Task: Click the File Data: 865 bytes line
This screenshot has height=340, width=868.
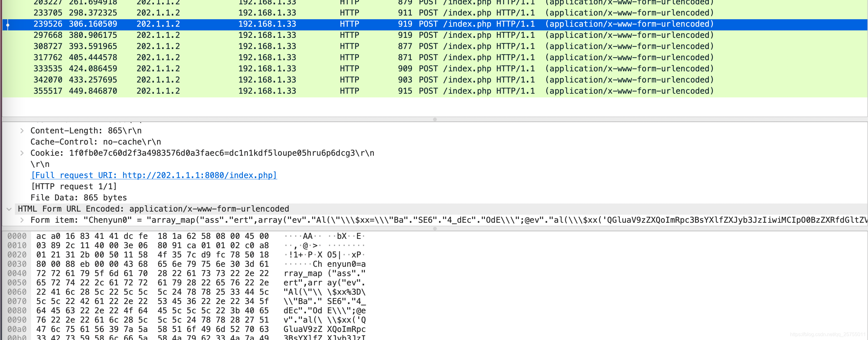Action: [78, 198]
